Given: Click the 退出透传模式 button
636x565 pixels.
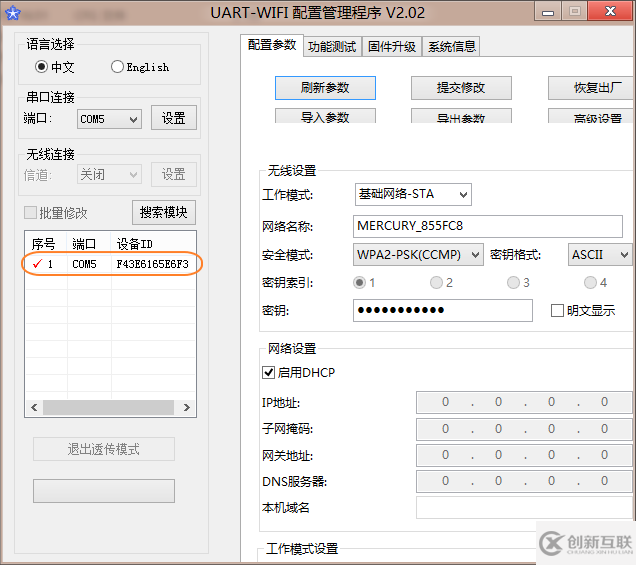Looking at the screenshot, I should 104,449.
